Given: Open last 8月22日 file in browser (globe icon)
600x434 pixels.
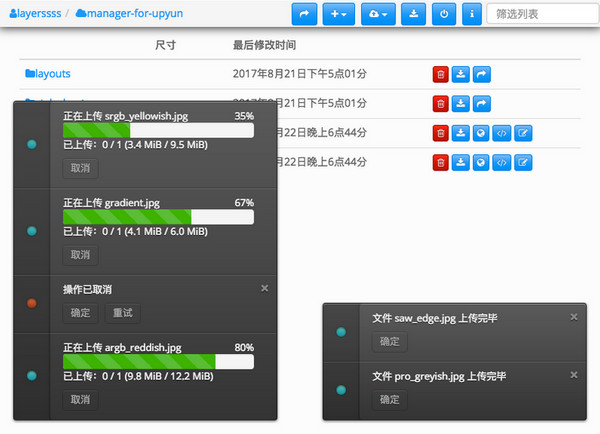Looking at the screenshot, I should coord(481,163).
